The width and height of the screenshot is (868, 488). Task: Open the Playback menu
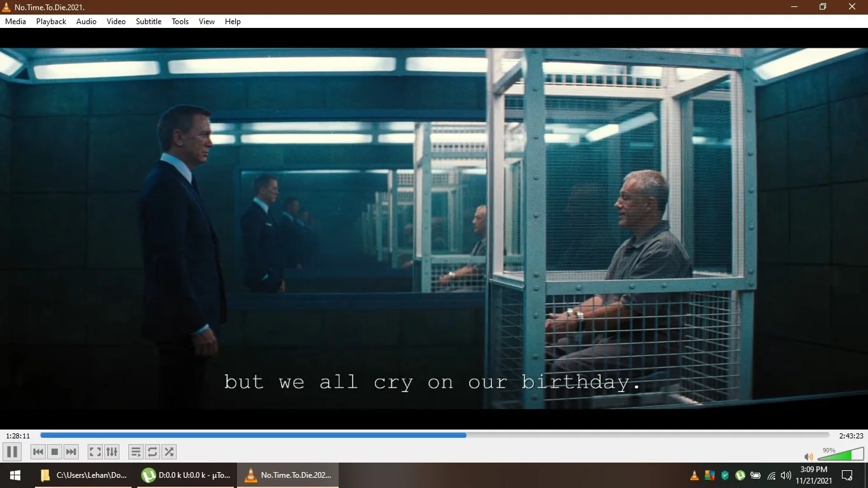tap(51, 22)
